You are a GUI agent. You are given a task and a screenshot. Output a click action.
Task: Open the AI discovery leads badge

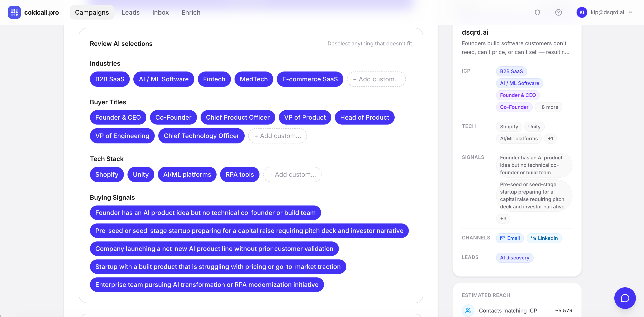[x=514, y=257]
